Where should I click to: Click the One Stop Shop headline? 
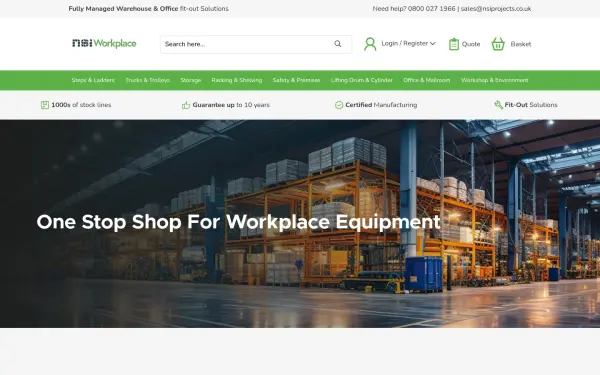click(238, 222)
